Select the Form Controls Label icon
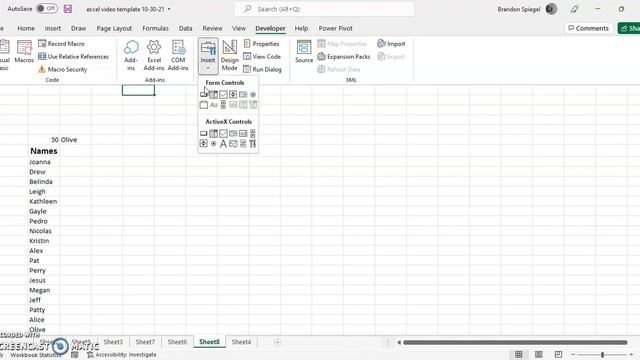Screen dimensions: 640x360 213,105
